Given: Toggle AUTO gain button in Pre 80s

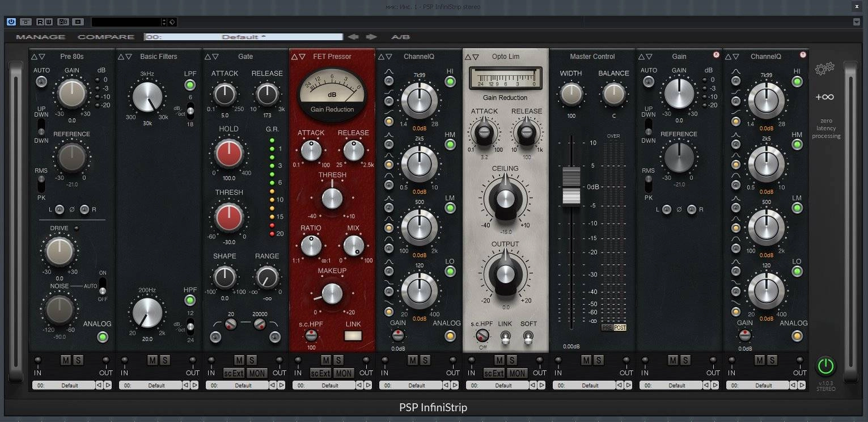Looking at the screenshot, I should [41, 82].
